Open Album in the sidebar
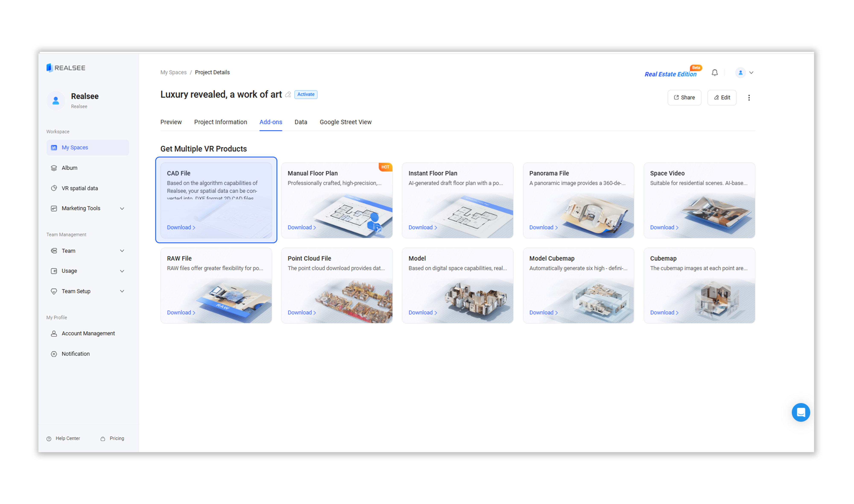854x504 pixels. 69,168
